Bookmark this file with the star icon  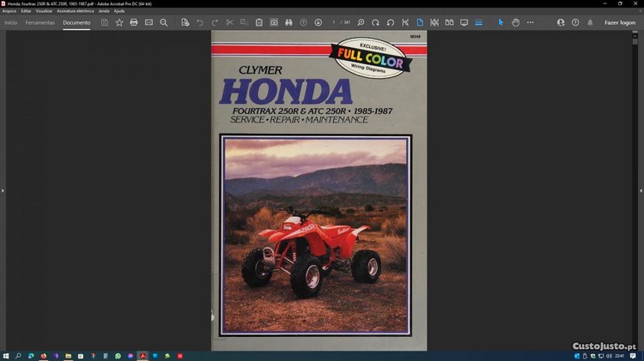(x=119, y=22)
